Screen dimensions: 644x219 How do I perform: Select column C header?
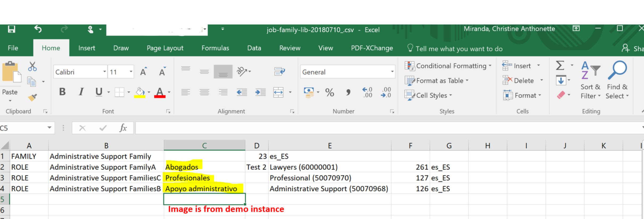(204, 145)
